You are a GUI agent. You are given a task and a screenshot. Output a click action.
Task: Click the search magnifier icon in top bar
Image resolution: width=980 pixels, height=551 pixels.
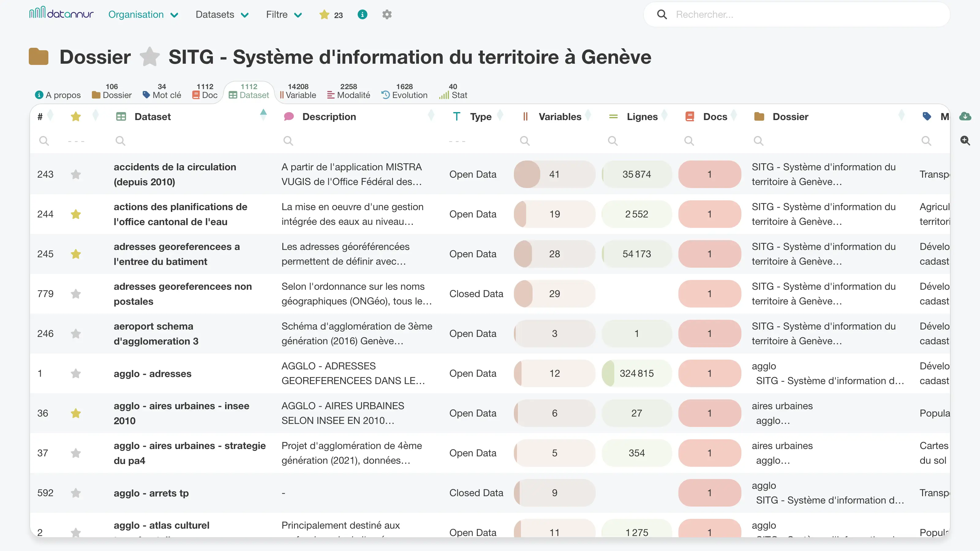coord(662,14)
